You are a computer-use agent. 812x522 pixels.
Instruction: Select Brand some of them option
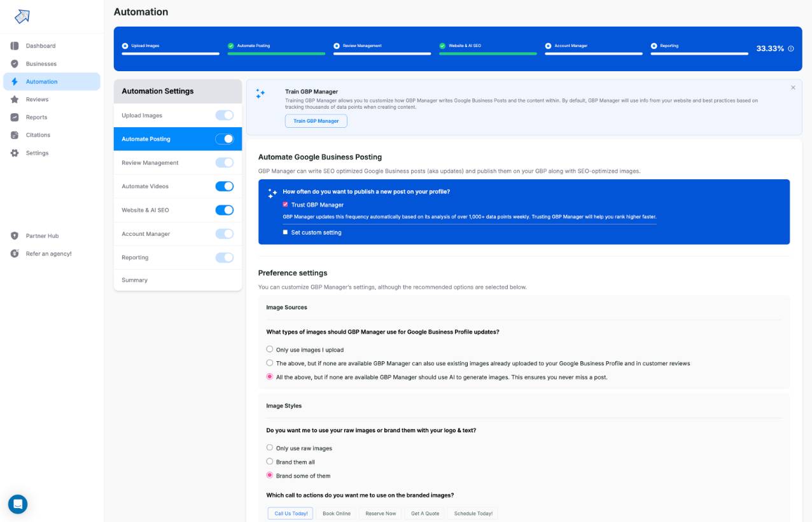pos(270,476)
